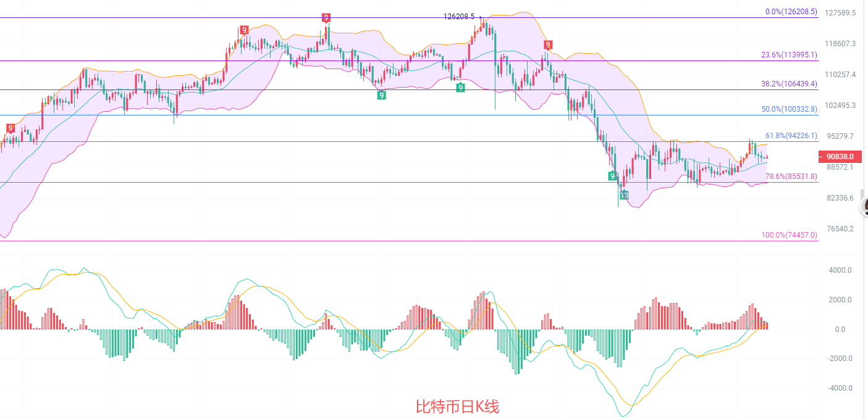
Task: Select the leftmost red 9 signal marker
Action: tap(11, 128)
